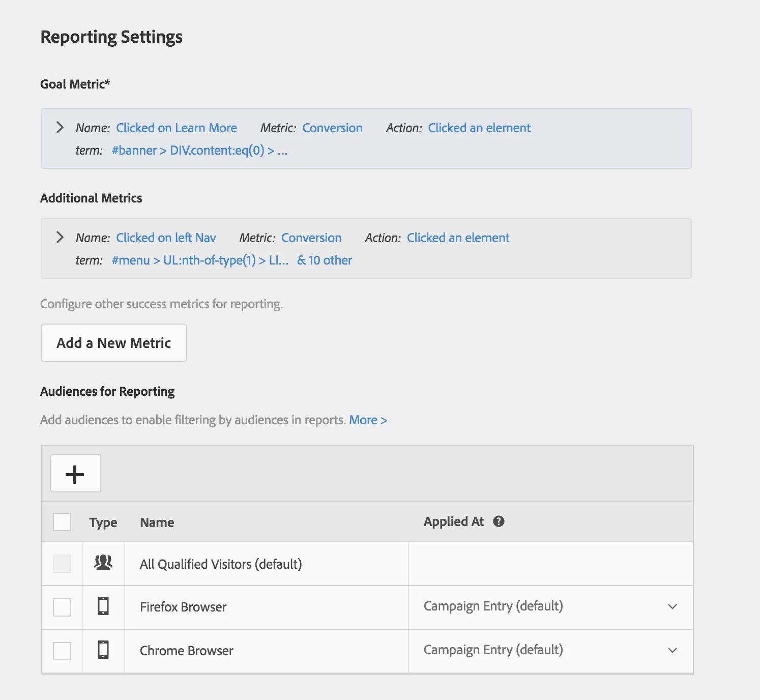
Task: Click the '& 10 other' terms link
Action: tap(325, 260)
